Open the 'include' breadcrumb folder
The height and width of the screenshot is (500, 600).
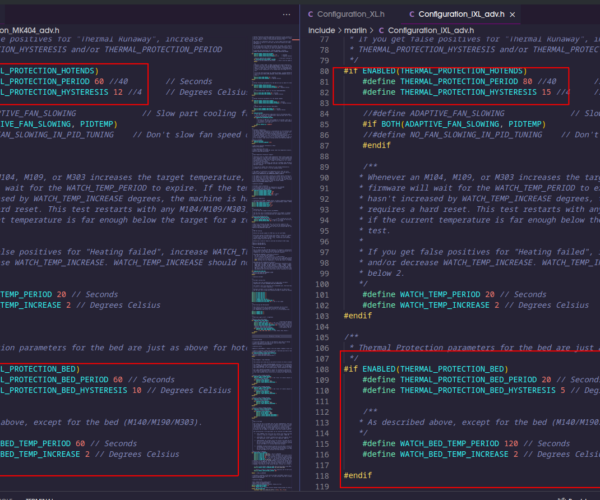[321, 30]
